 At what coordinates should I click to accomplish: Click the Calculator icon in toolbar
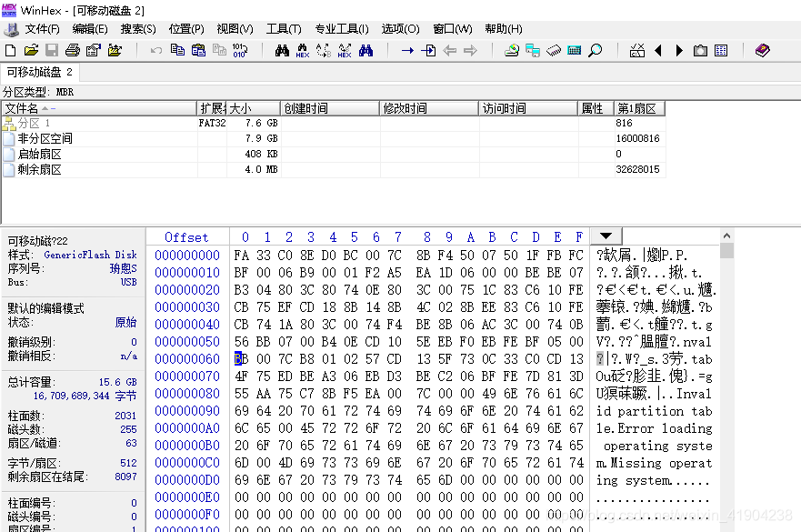pos(575,50)
